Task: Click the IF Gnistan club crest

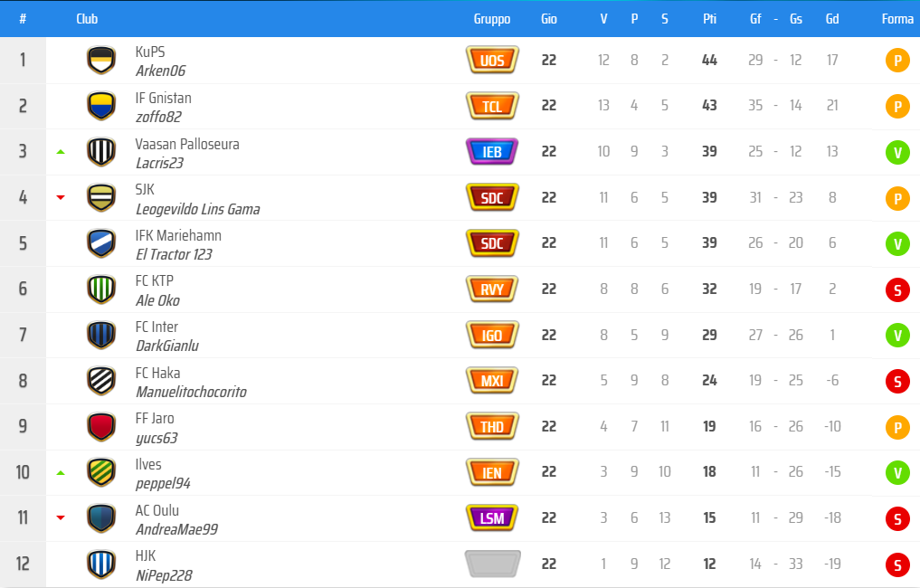Action: pyautogui.click(x=100, y=106)
